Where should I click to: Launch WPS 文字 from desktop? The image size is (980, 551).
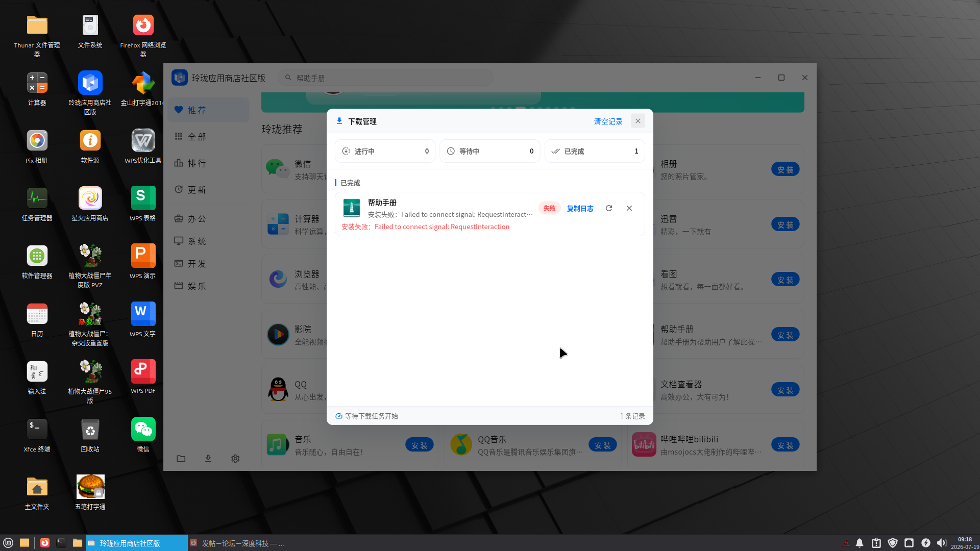[143, 320]
